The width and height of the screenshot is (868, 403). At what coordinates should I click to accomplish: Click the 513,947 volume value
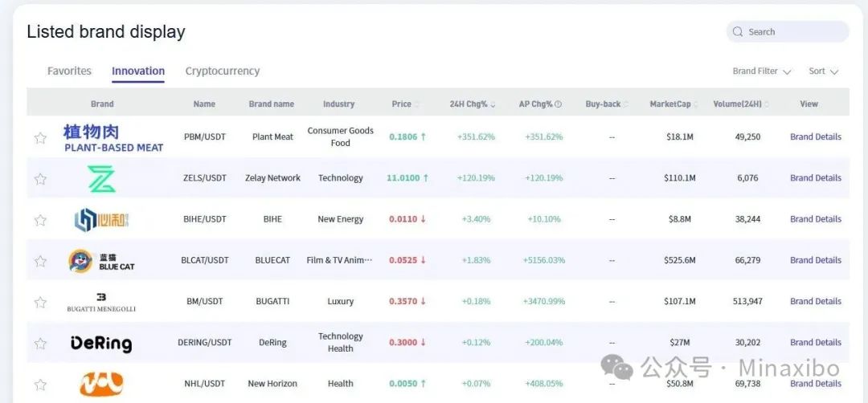[x=748, y=301]
